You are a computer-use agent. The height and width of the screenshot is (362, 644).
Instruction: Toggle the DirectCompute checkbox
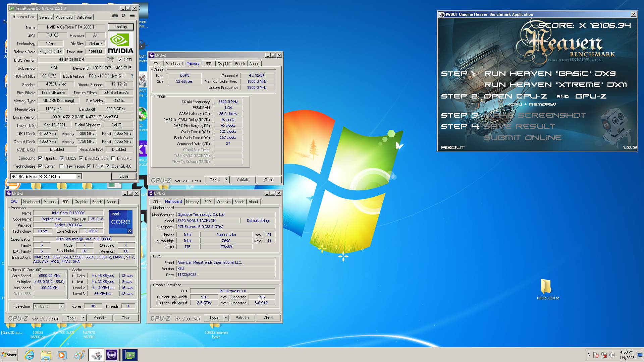click(x=81, y=158)
